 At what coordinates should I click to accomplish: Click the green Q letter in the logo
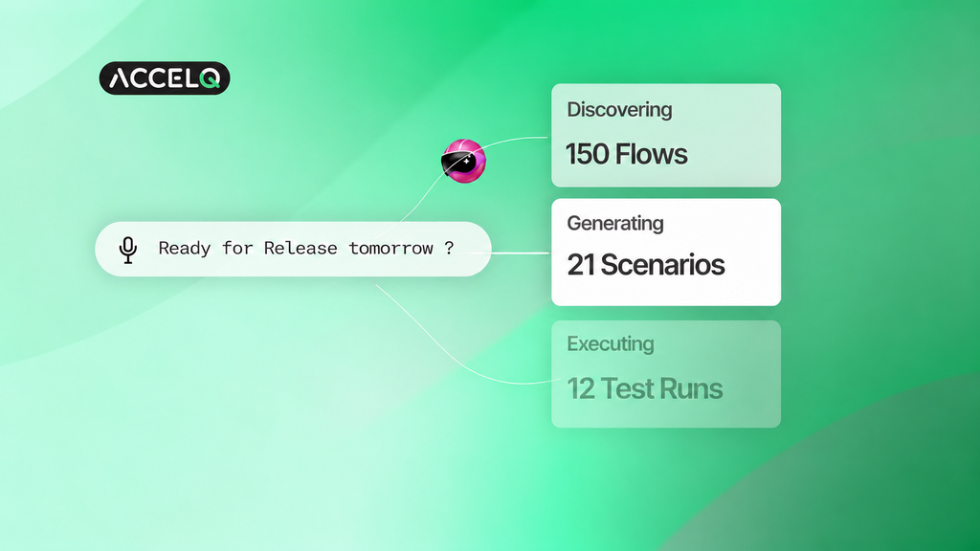pyautogui.click(x=210, y=78)
